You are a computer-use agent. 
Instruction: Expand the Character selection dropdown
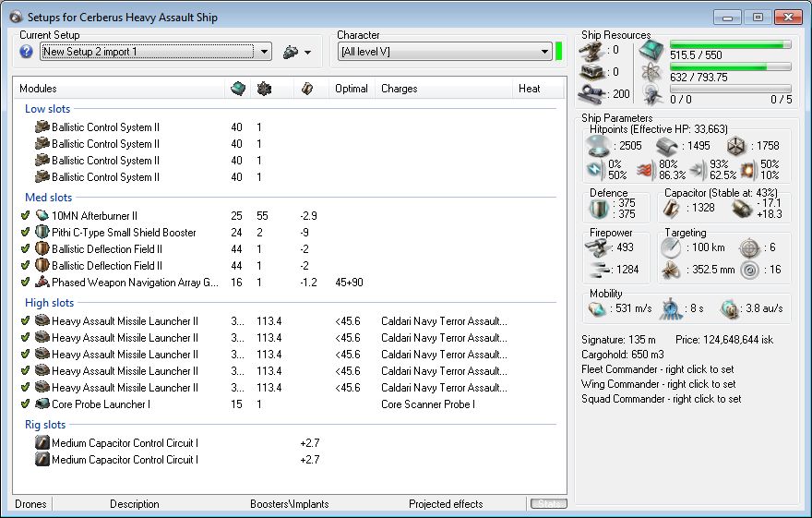(544, 53)
